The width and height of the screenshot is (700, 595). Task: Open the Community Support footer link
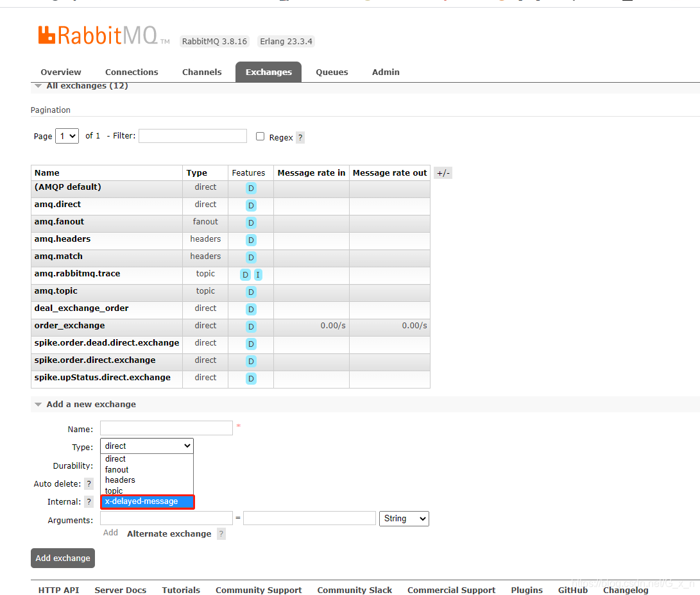click(259, 590)
